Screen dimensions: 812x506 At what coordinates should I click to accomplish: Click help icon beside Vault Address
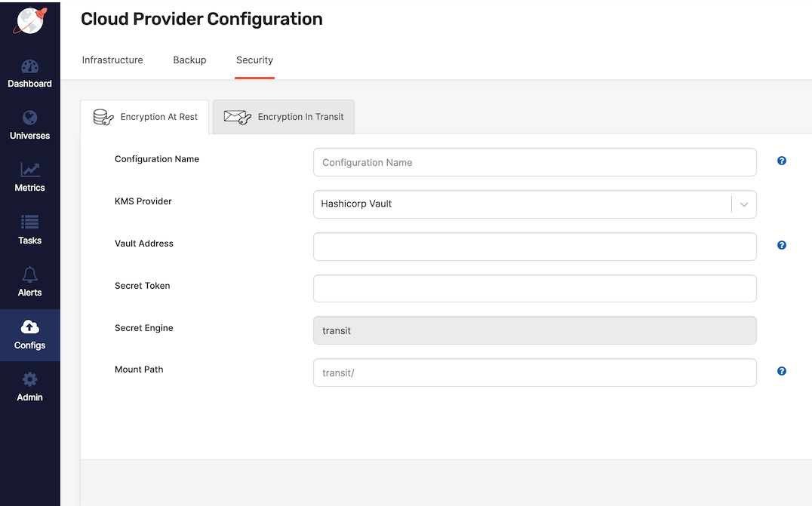[782, 245]
